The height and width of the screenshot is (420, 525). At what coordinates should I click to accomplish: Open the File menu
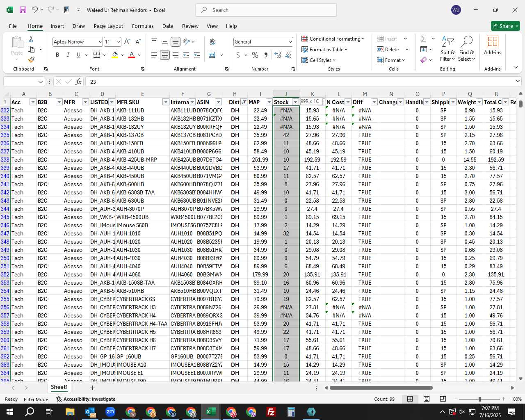point(13,26)
